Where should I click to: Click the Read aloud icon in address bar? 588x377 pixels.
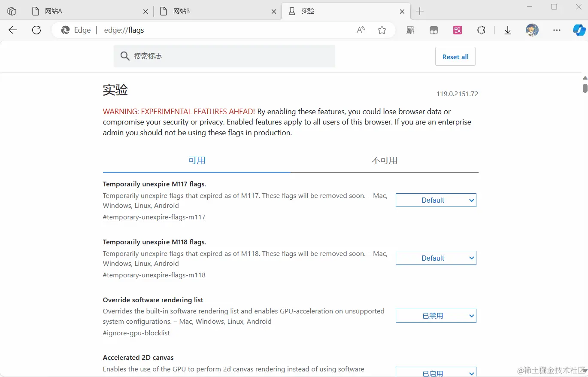tap(361, 30)
